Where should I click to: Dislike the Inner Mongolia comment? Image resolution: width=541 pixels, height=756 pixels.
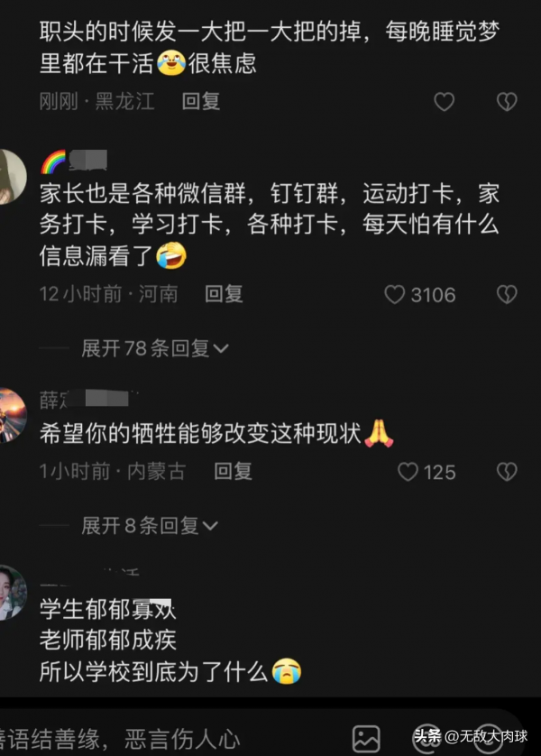tap(507, 472)
